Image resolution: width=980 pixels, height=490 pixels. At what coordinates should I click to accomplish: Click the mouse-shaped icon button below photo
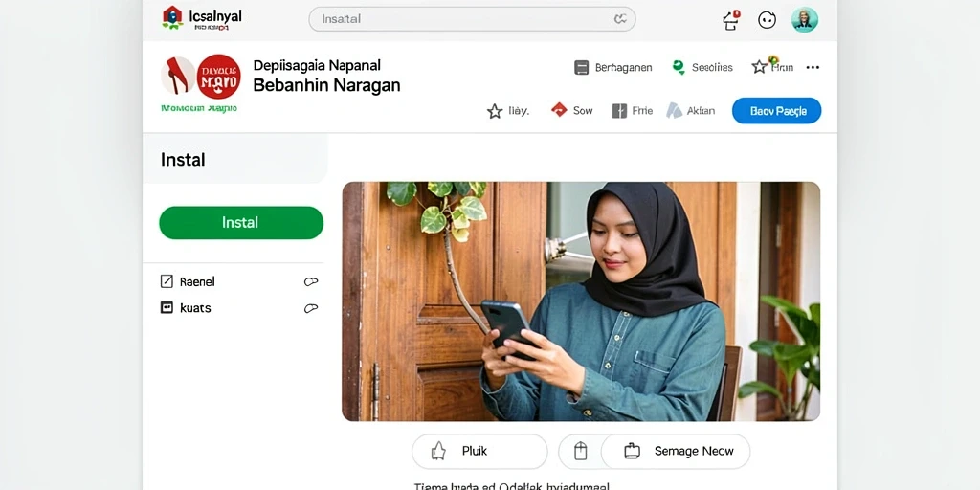click(581, 451)
